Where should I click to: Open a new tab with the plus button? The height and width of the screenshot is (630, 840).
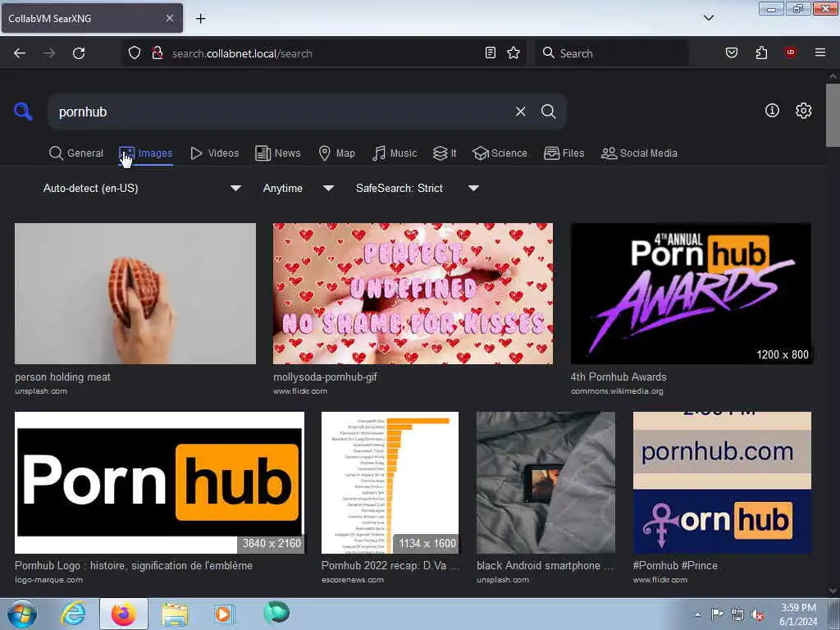click(x=200, y=19)
